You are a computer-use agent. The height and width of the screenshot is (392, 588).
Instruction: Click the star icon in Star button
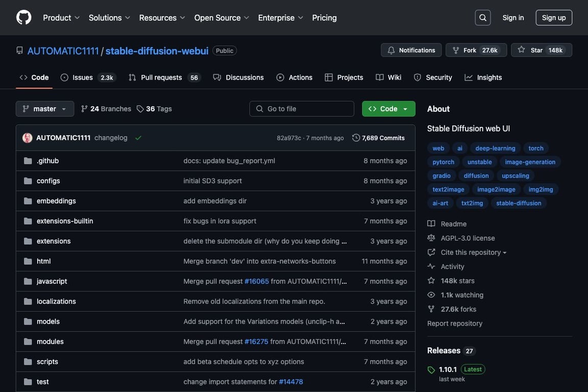coord(521,50)
